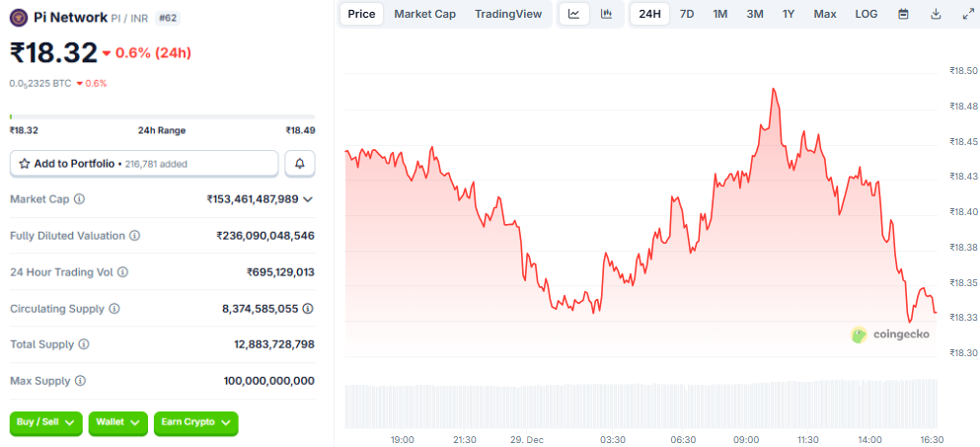Click the #62 rank badge

(168, 18)
